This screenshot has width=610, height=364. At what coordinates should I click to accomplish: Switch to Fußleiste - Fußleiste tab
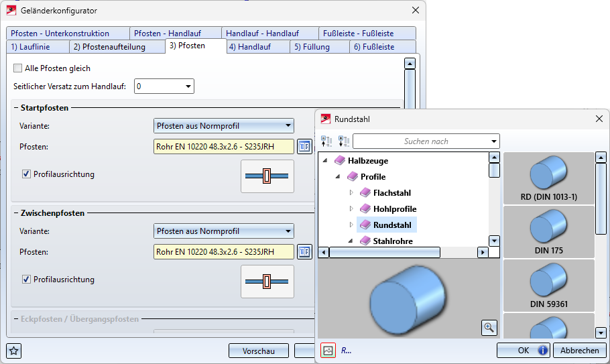click(367, 34)
